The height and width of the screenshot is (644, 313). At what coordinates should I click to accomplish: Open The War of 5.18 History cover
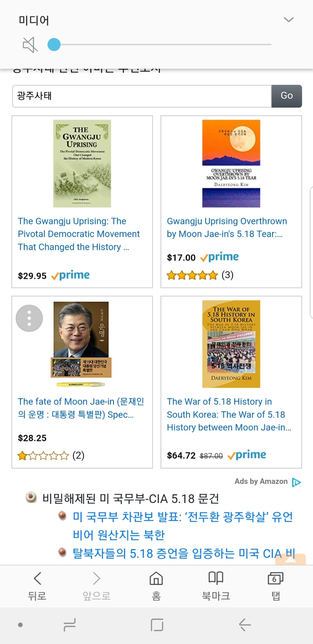231,344
